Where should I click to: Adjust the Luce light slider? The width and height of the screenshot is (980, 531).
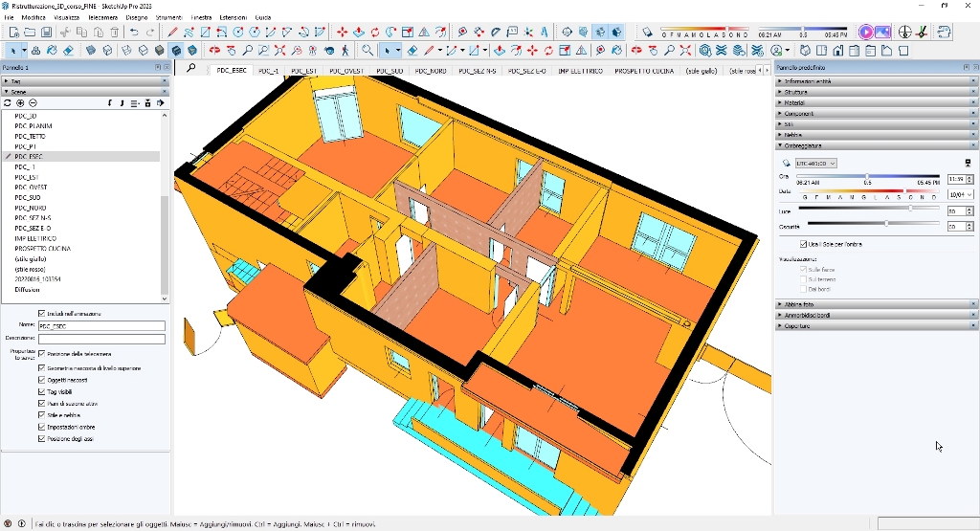click(868, 208)
